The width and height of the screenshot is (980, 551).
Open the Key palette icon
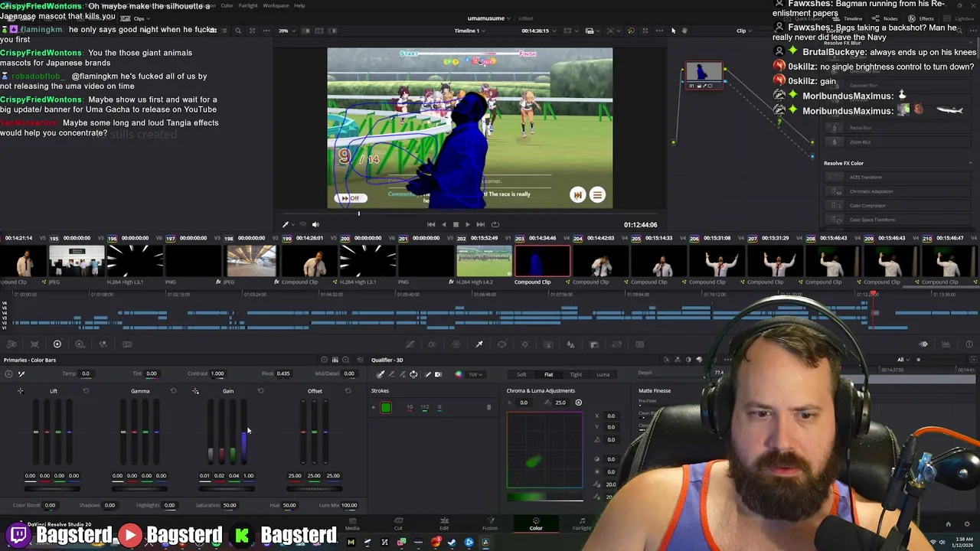click(593, 344)
